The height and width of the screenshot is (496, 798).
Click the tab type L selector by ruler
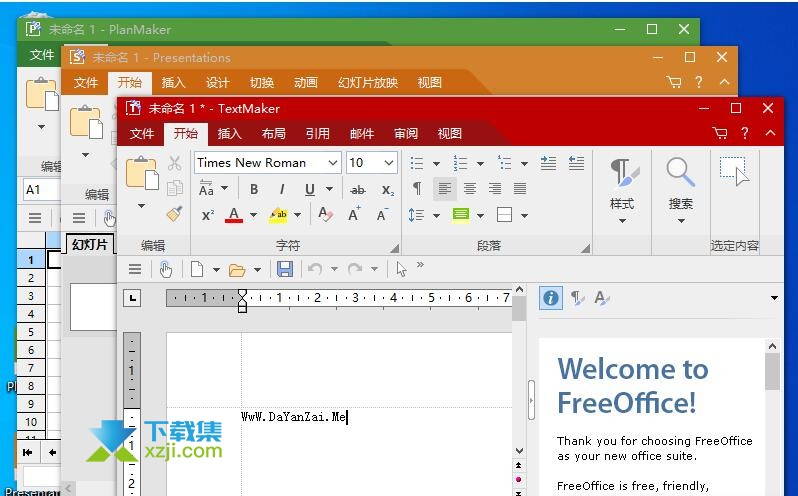click(132, 298)
